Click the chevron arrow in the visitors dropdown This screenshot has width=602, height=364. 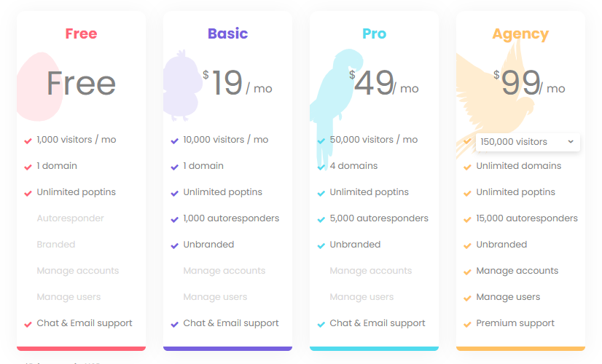pos(571,142)
